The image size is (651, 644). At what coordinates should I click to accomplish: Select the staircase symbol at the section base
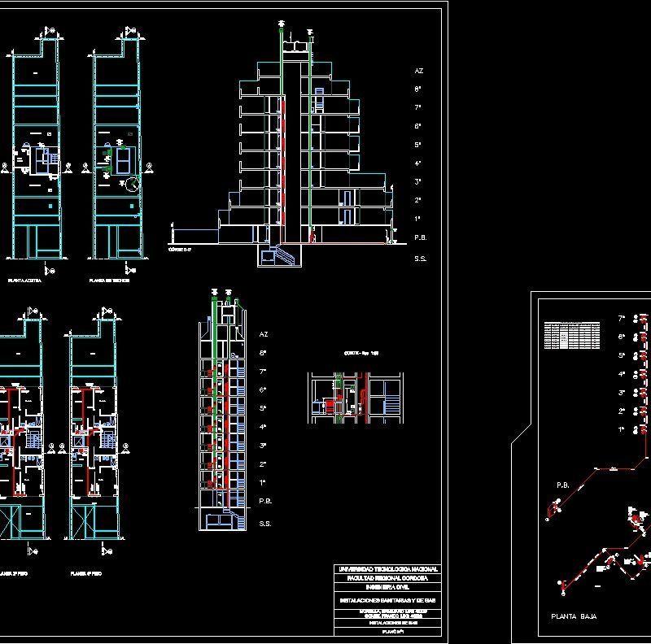pos(285,256)
